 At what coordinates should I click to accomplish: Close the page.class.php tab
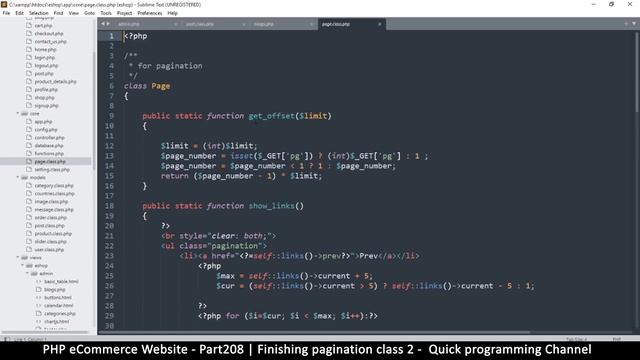tap(380, 24)
